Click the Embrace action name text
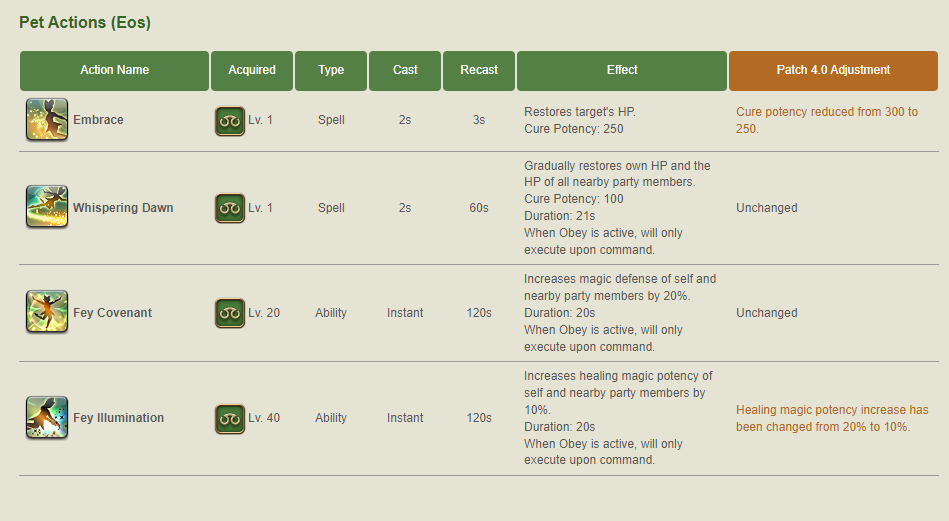949x521 pixels. coord(98,120)
